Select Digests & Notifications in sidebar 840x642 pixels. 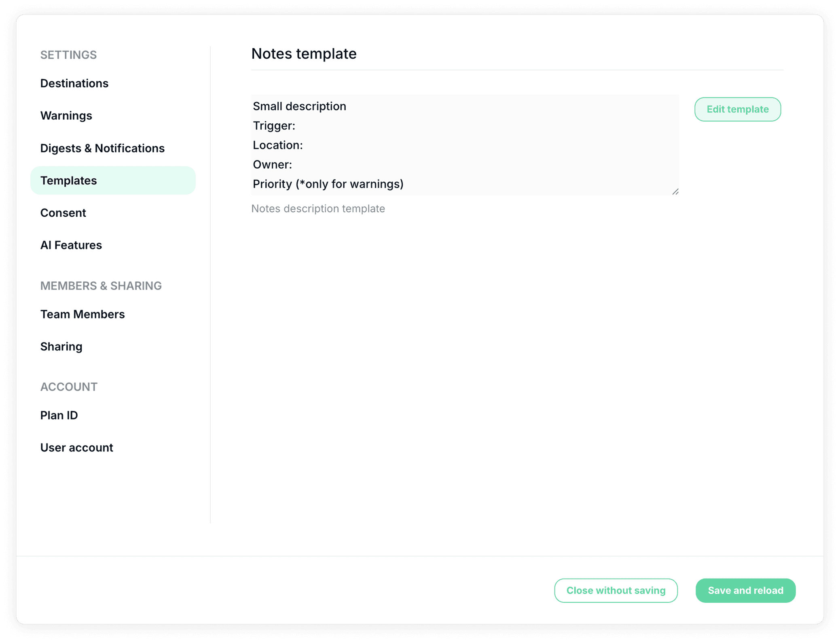coord(102,148)
